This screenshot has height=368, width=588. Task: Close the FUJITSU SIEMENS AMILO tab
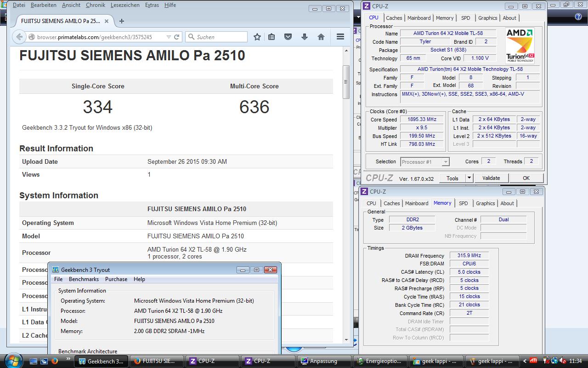coord(107,21)
